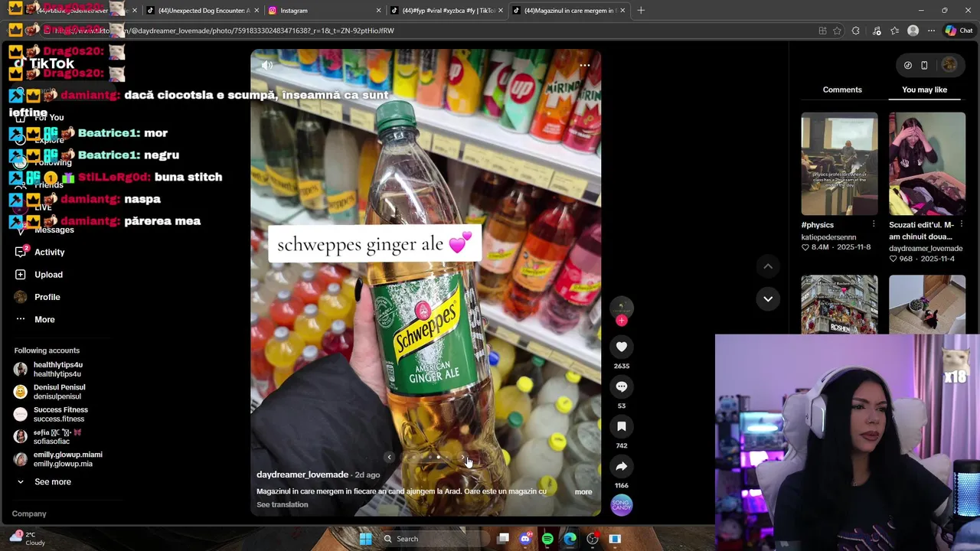
Task: Click the browser profile avatar icon
Action: [913, 31]
